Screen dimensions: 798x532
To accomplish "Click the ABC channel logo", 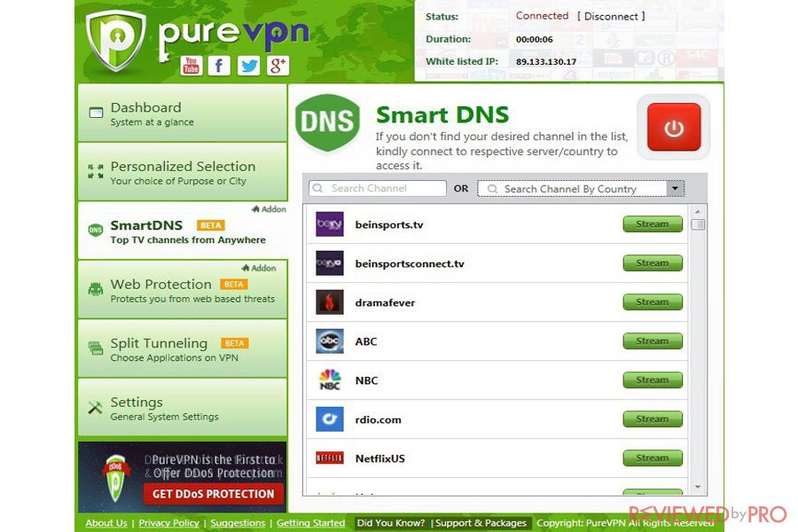I will pyautogui.click(x=329, y=341).
